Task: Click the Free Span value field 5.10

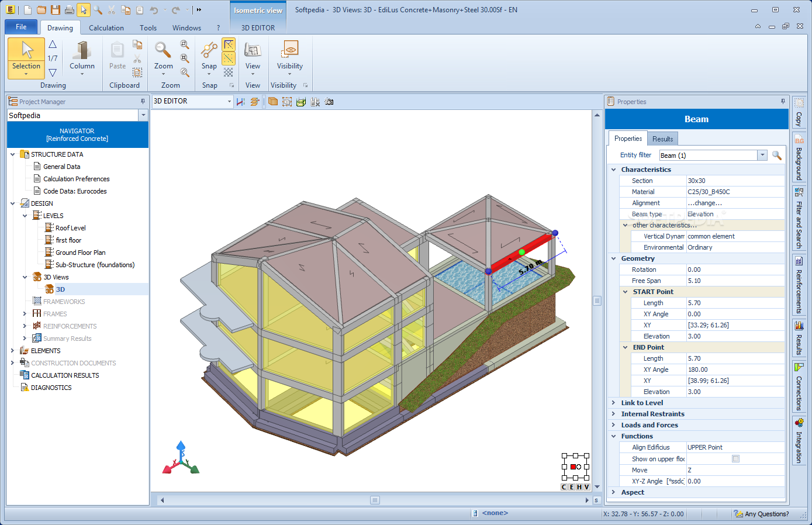Action: pyautogui.click(x=735, y=281)
